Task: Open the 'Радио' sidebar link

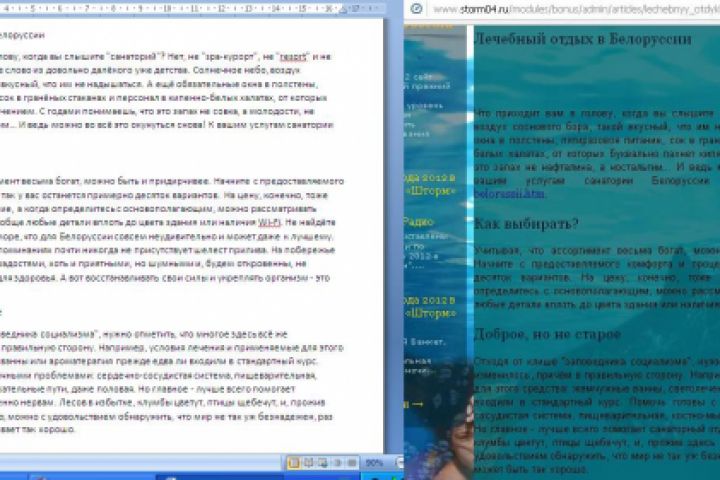Action: point(419,222)
